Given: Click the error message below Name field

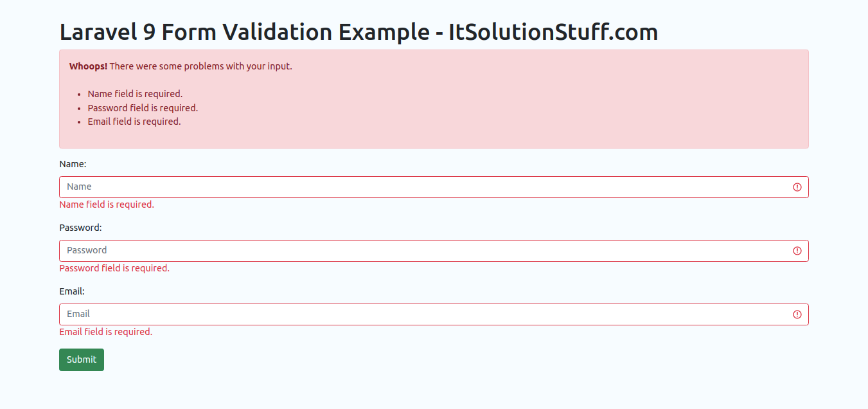Looking at the screenshot, I should [107, 204].
